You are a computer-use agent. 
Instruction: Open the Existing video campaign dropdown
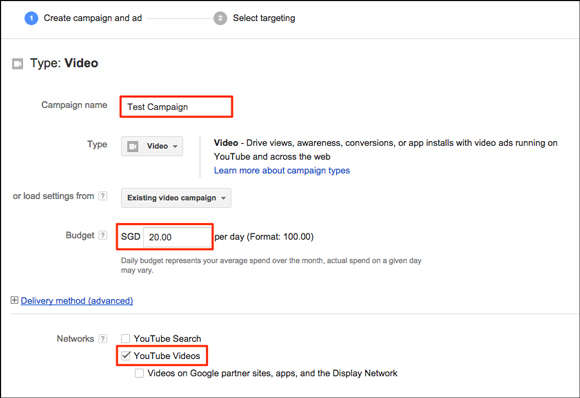click(x=176, y=198)
